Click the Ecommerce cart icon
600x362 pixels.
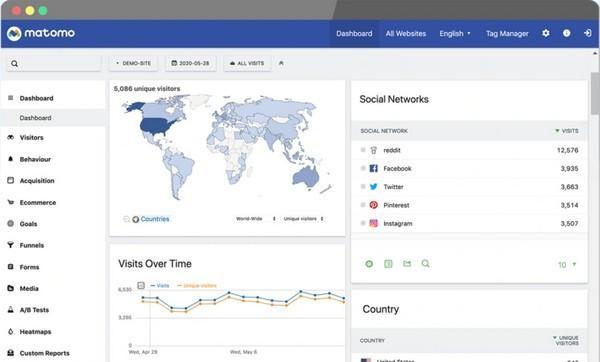11,202
